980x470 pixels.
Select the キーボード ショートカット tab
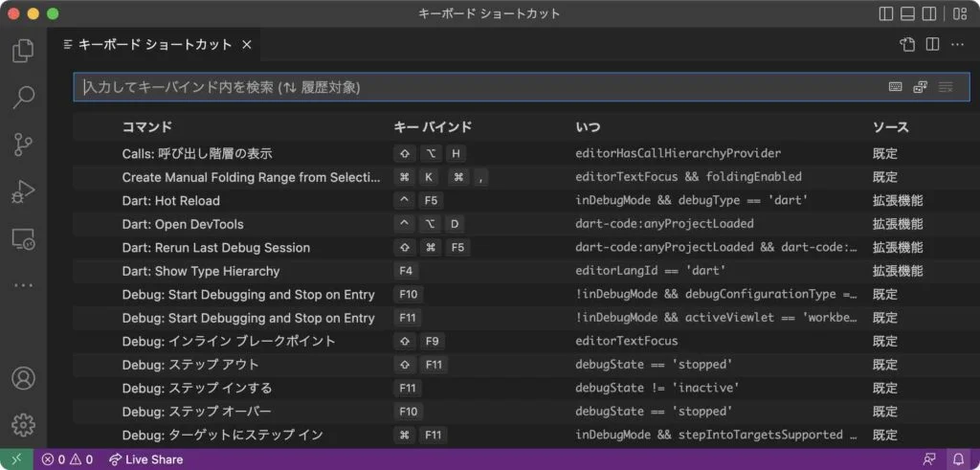point(153,45)
